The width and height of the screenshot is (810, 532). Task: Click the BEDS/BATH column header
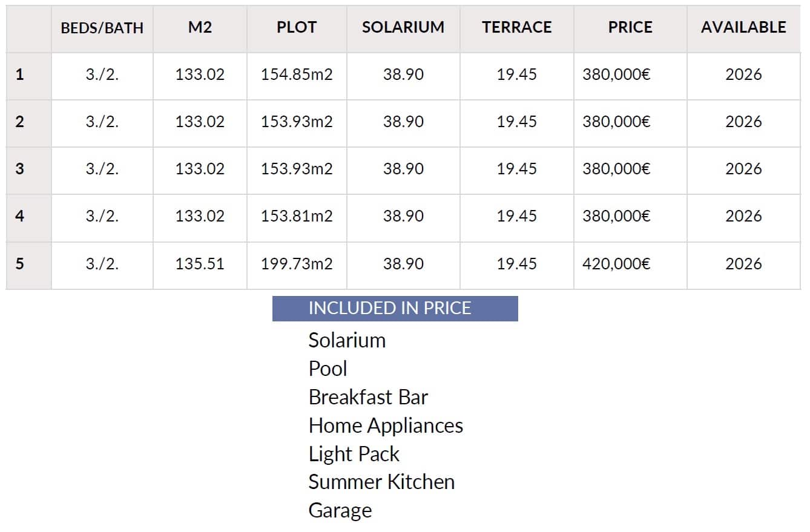click(102, 28)
